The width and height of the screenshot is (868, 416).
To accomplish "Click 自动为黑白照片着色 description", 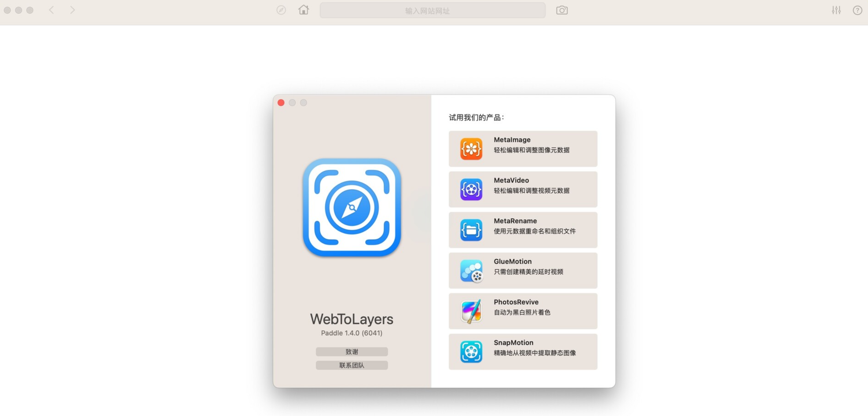I will coord(522,312).
